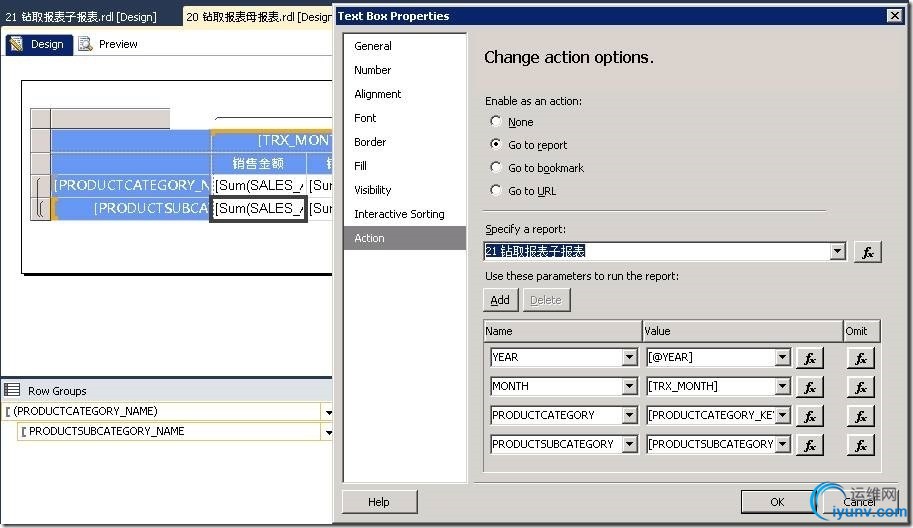The image size is (913, 528).
Task: Click OK to confirm properties
Action: [x=777, y=502]
